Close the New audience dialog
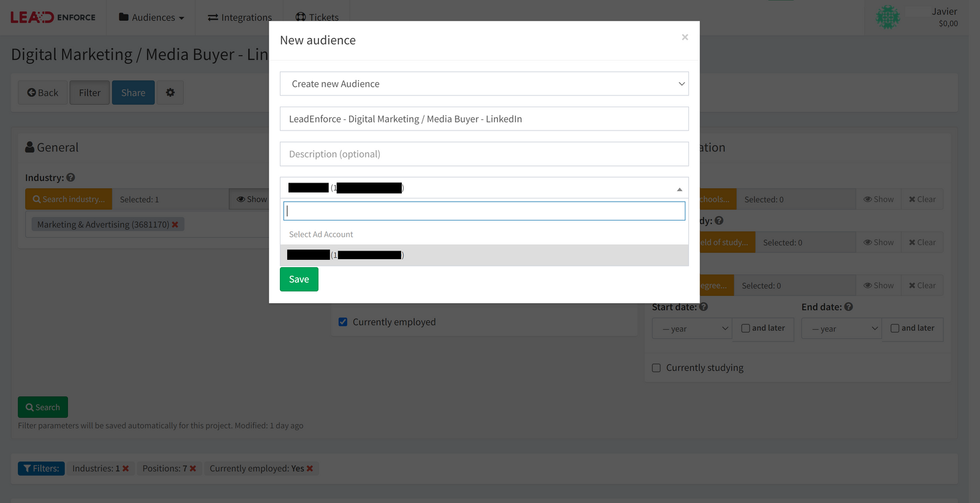Image resolution: width=980 pixels, height=503 pixels. click(x=685, y=37)
